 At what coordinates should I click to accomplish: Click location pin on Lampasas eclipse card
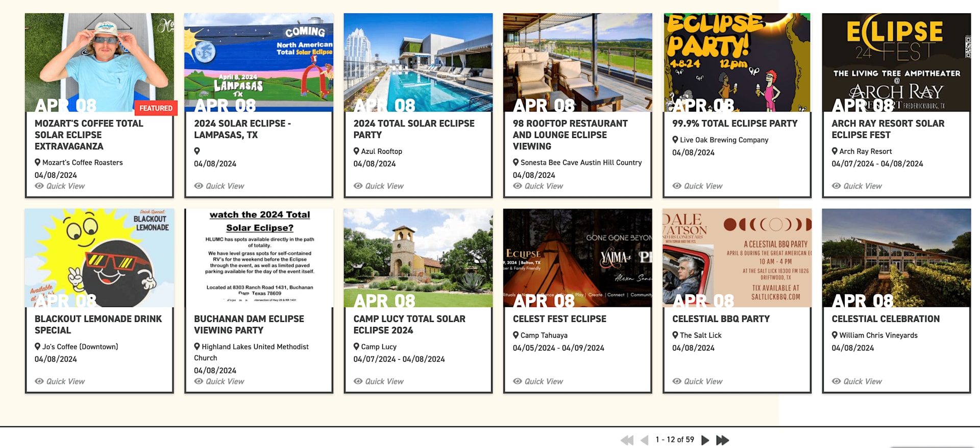pos(197,151)
